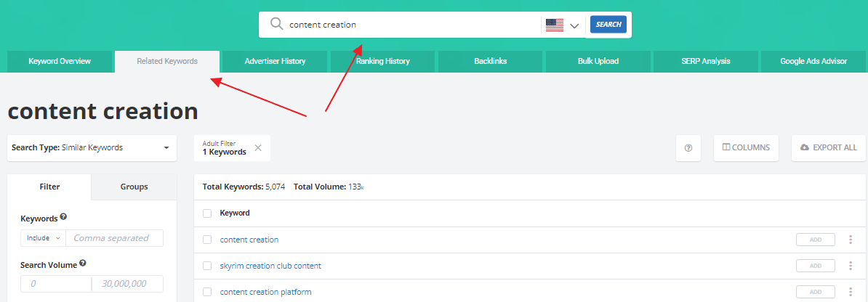
Task: Open the COLUMNS chooser
Action: [746, 148]
